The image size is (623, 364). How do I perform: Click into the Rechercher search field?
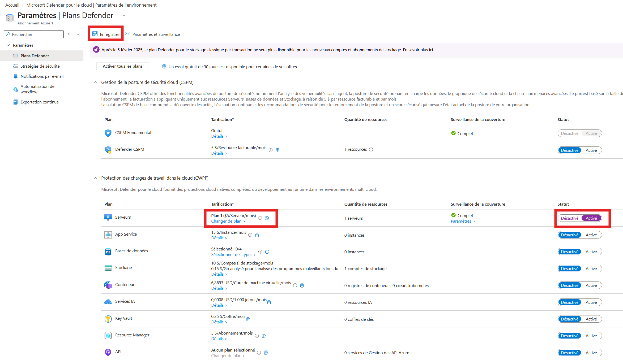[34, 34]
